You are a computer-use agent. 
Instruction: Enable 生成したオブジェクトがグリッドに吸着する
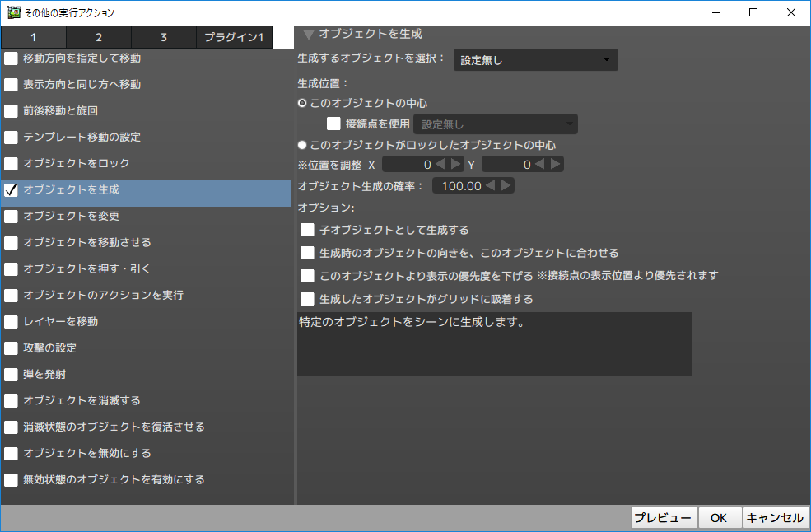[307, 299]
